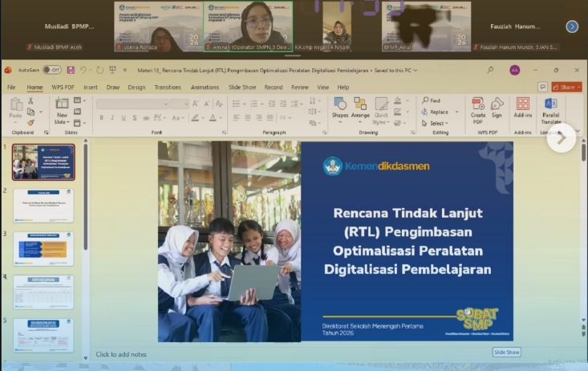
Task: Click the Redo icon
Action: 99,70
